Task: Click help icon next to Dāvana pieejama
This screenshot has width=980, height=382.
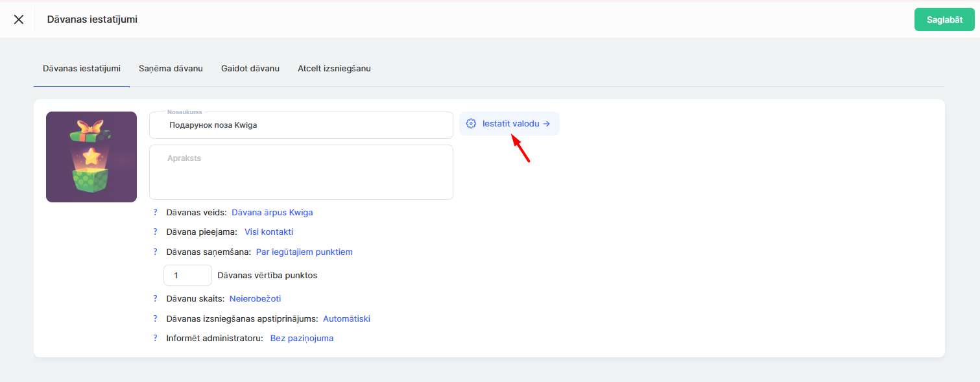Action: (x=155, y=232)
